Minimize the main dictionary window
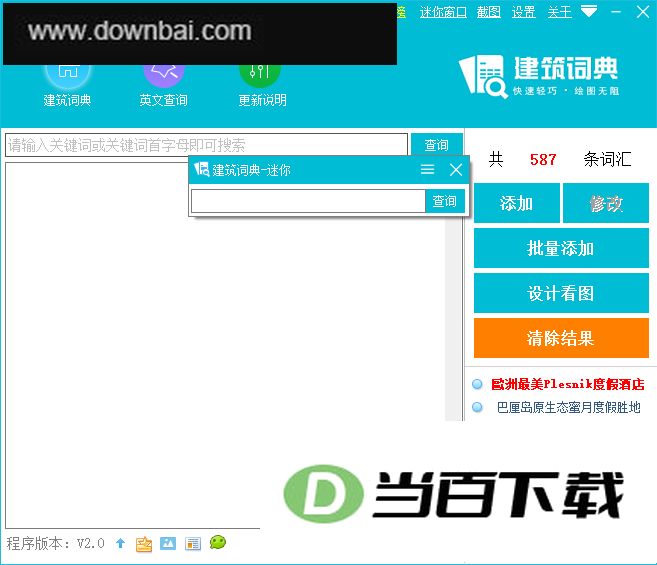Viewport: 657px width, 565px height. point(616,12)
